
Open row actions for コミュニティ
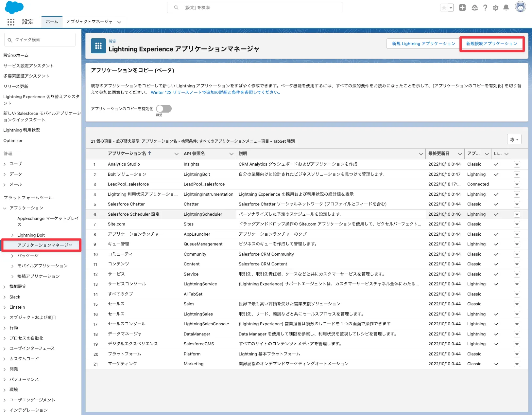pos(517,254)
